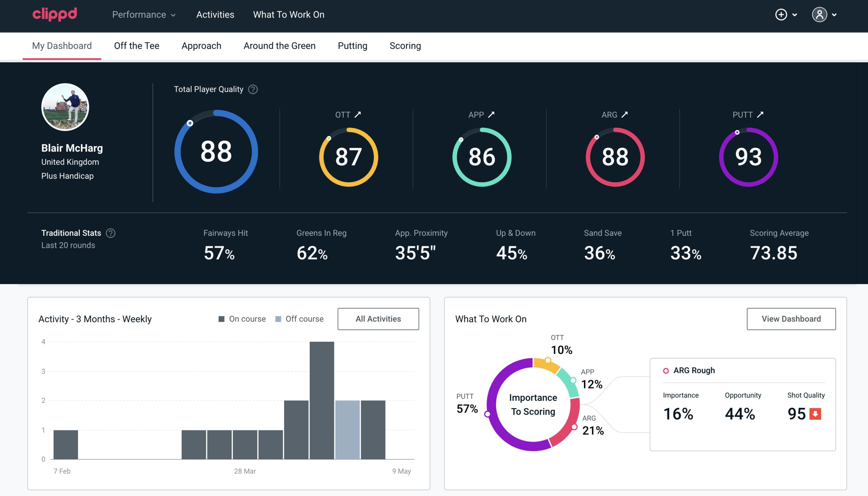Click the View Dashboard button

tap(791, 318)
